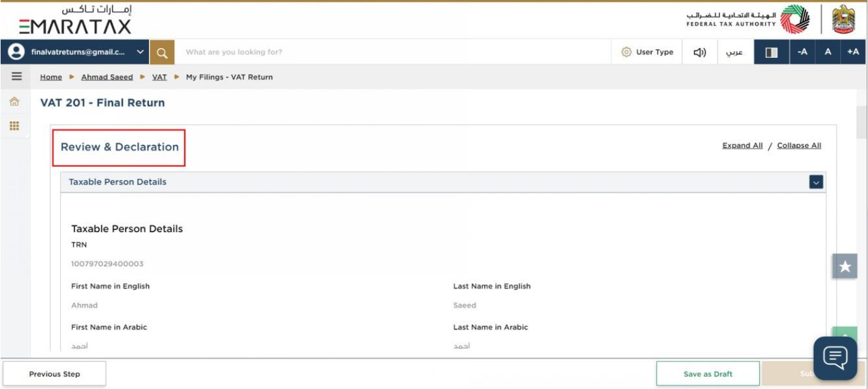This screenshot has height=389, width=868.
Task: Collapse the Taxable Person Details section chevron
Action: [816, 182]
